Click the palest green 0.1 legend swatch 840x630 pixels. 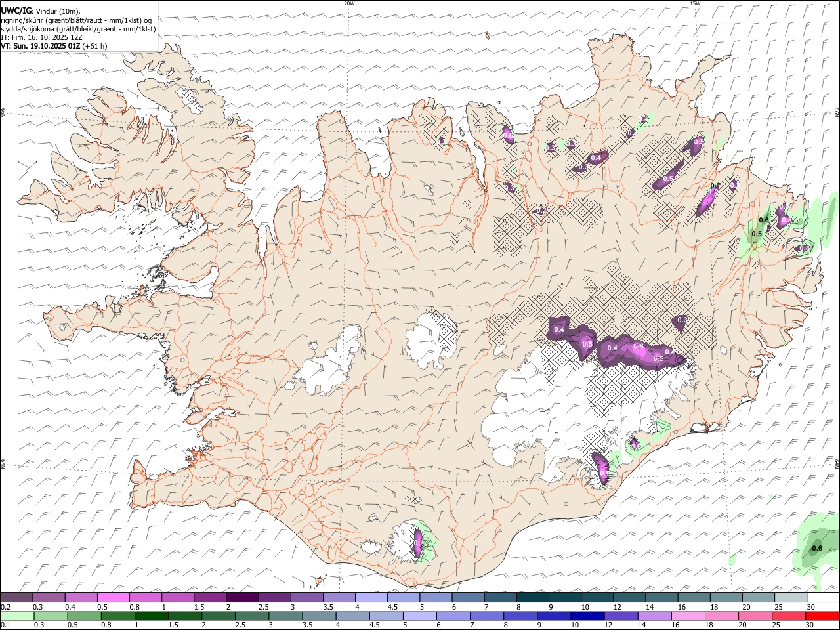click(x=17, y=616)
